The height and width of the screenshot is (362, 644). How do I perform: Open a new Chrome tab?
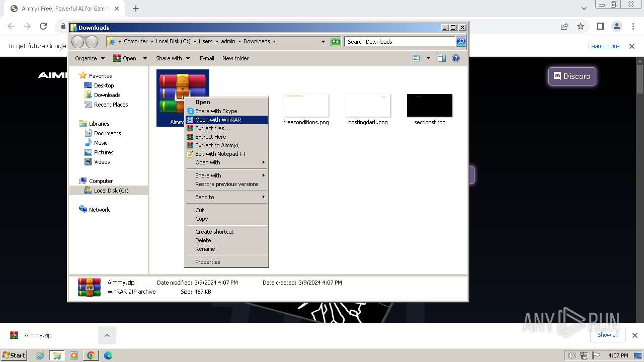point(136,8)
